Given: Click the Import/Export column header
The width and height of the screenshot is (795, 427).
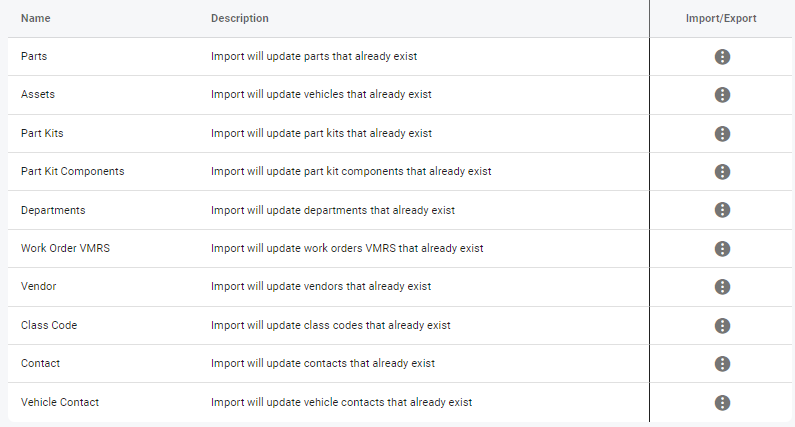Looking at the screenshot, I should tap(721, 19).
